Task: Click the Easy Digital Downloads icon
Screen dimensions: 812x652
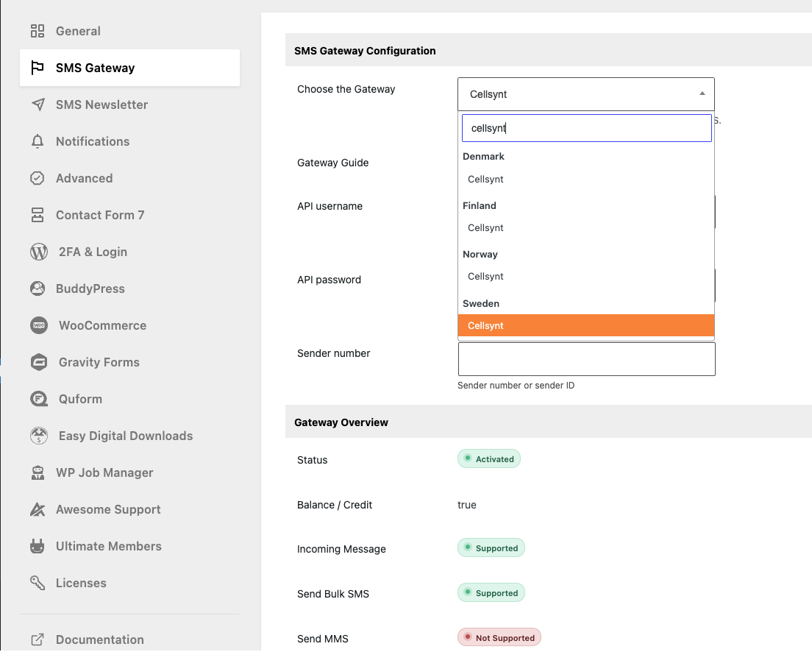Action: coord(39,436)
